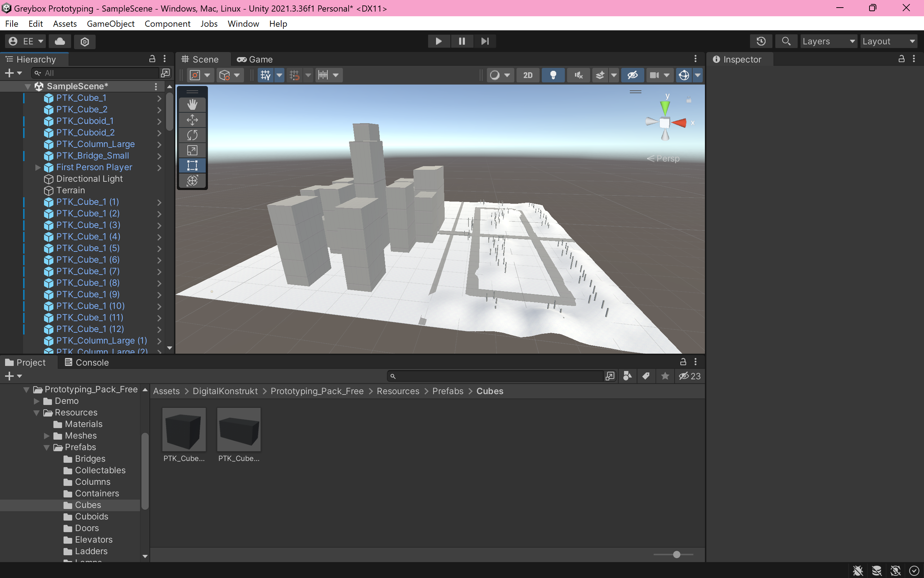Switch to the Game tab
The width and height of the screenshot is (924, 578).
pos(255,59)
